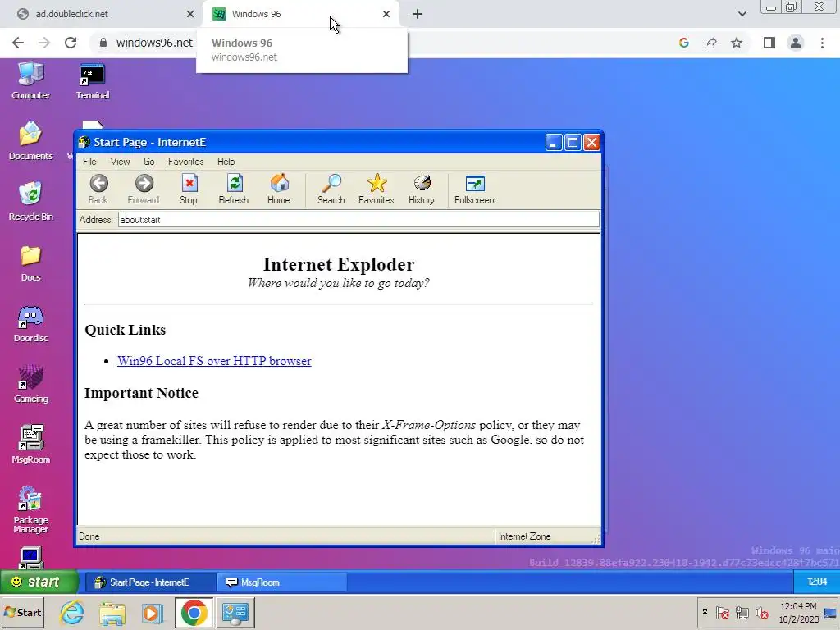Open the Documents desktop icon

30,141
